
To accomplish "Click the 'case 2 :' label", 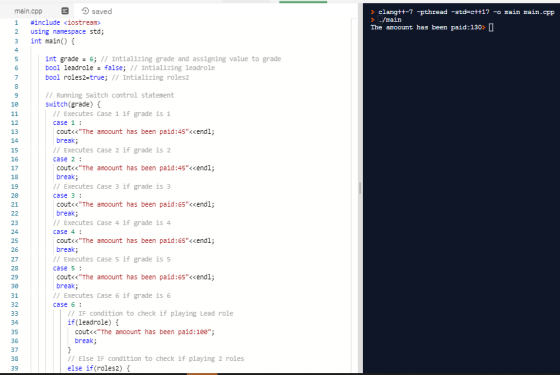I will (x=67, y=159).
